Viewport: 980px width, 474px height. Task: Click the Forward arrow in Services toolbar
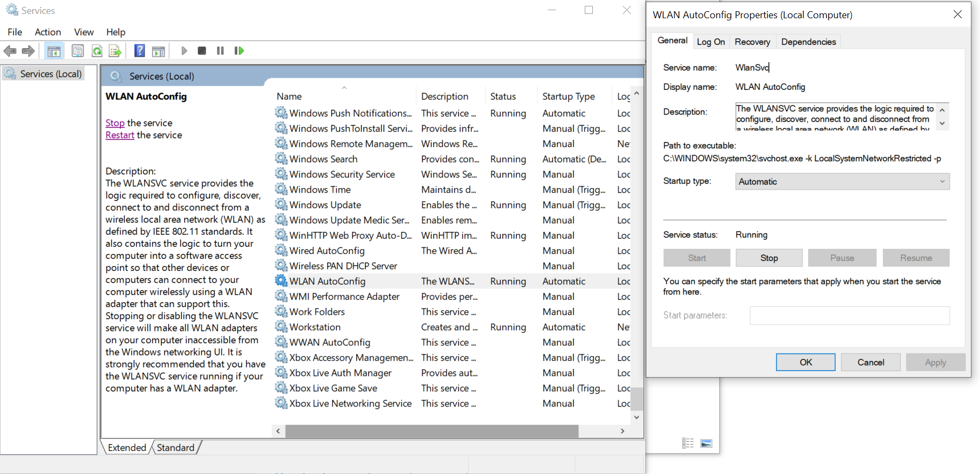pos(28,51)
